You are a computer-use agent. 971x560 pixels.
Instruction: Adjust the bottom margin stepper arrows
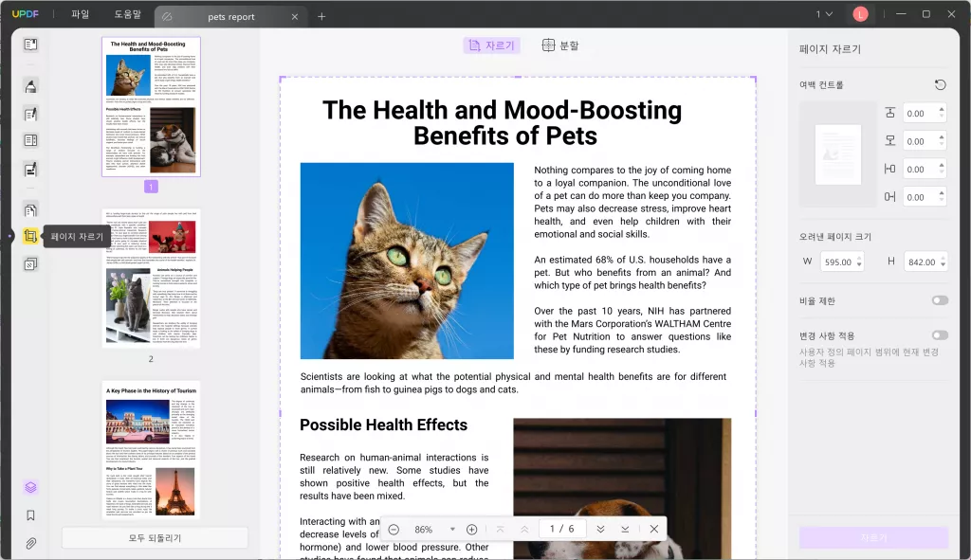coord(942,141)
